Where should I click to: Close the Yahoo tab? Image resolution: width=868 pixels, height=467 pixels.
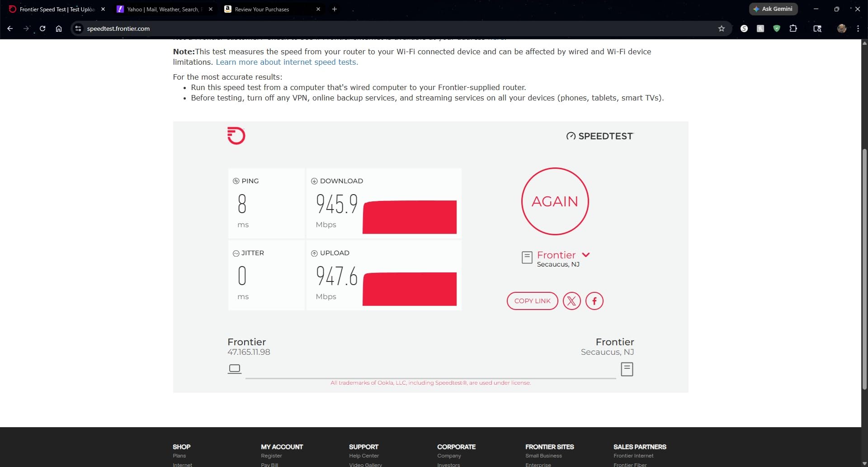211,9
